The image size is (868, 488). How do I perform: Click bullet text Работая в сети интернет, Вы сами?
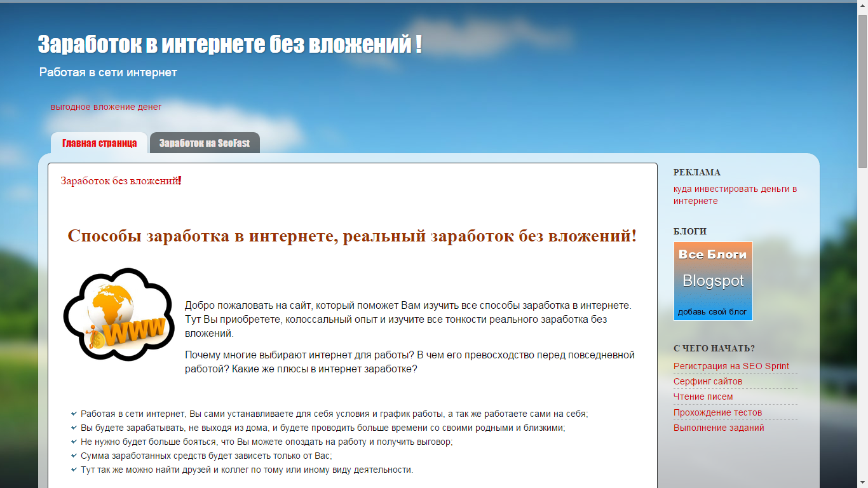click(334, 414)
